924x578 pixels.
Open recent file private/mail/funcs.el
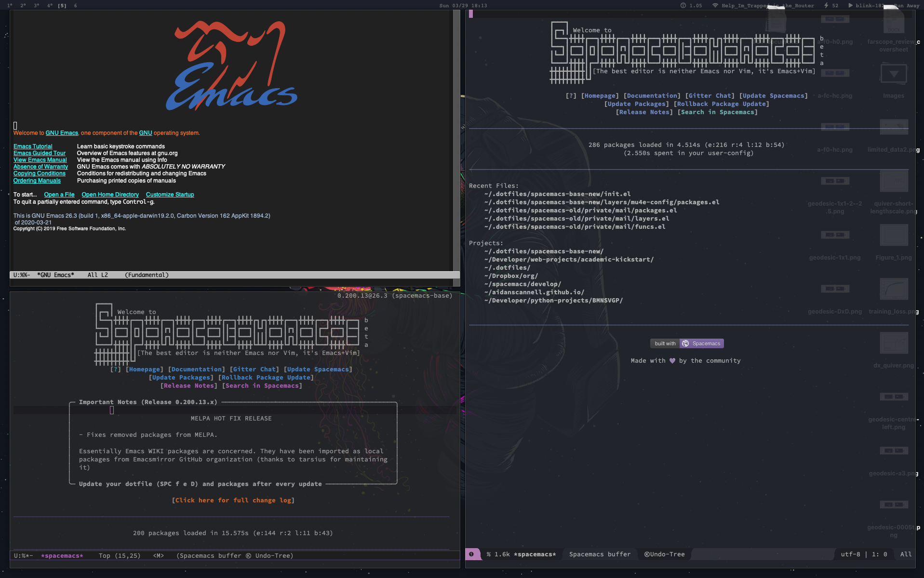coord(575,227)
